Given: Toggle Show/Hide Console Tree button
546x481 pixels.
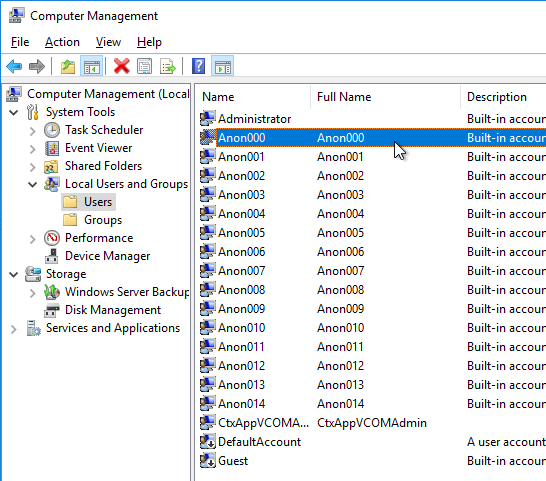Looking at the screenshot, I should coord(92,66).
